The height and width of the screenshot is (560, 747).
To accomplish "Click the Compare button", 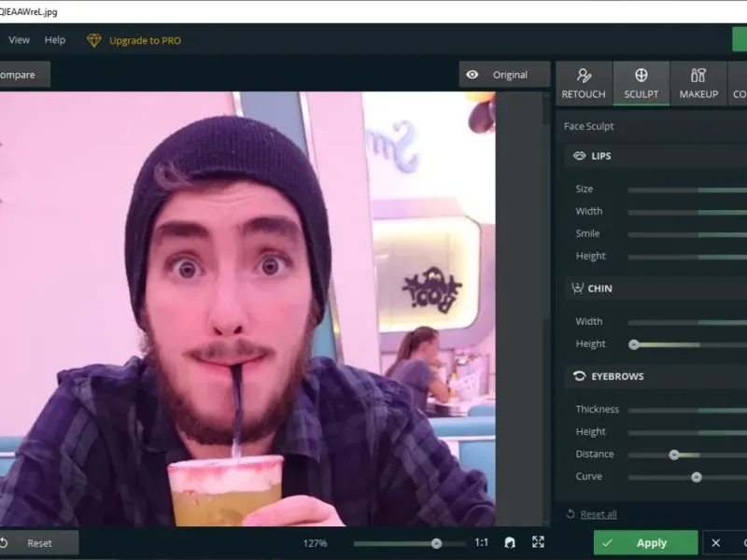I will point(24,75).
